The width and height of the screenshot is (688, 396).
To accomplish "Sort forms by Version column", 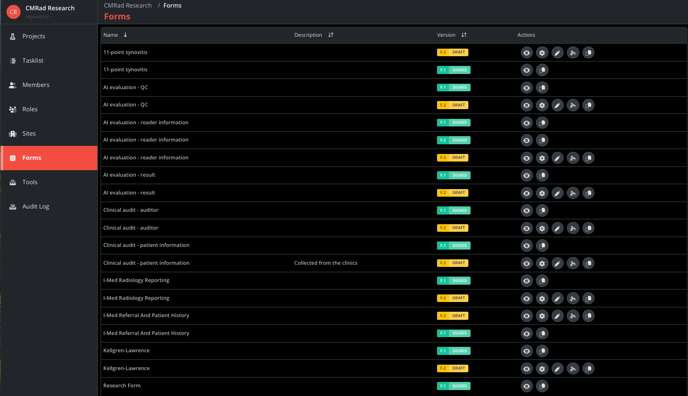I will point(452,35).
